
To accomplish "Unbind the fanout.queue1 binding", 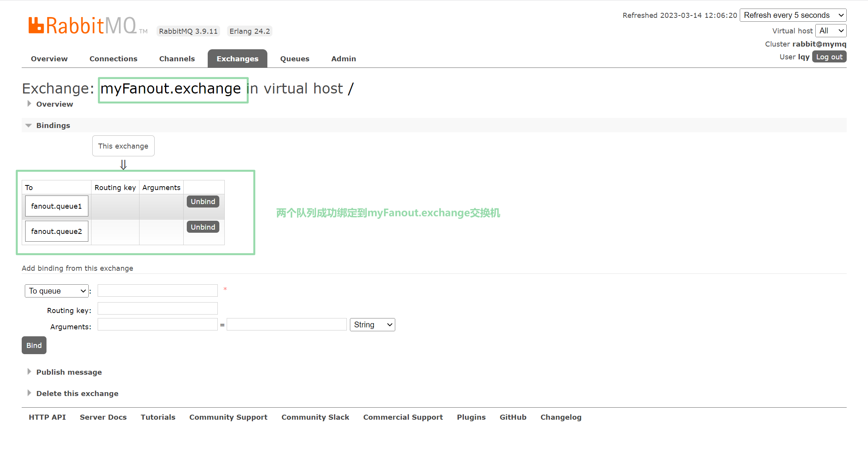I will (x=203, y=201).
